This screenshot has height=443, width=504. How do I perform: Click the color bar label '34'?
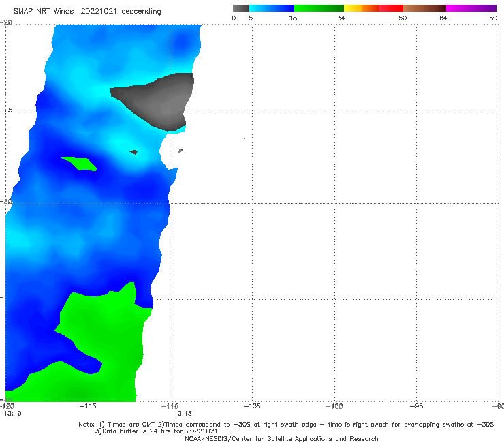[341, 18]
